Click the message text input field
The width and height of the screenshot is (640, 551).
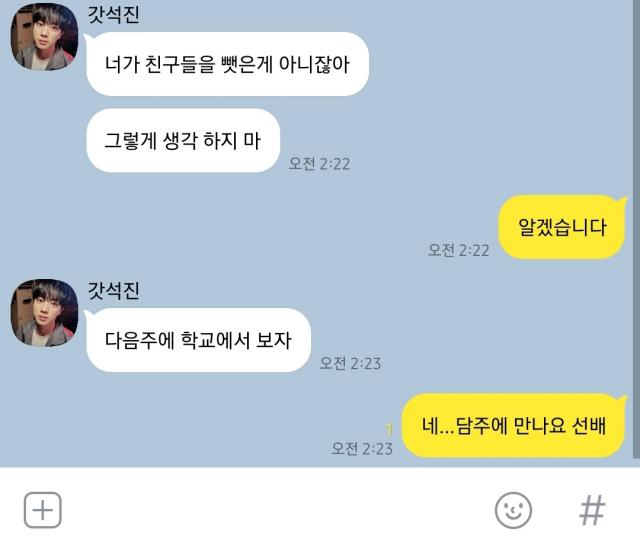[278, 510]
